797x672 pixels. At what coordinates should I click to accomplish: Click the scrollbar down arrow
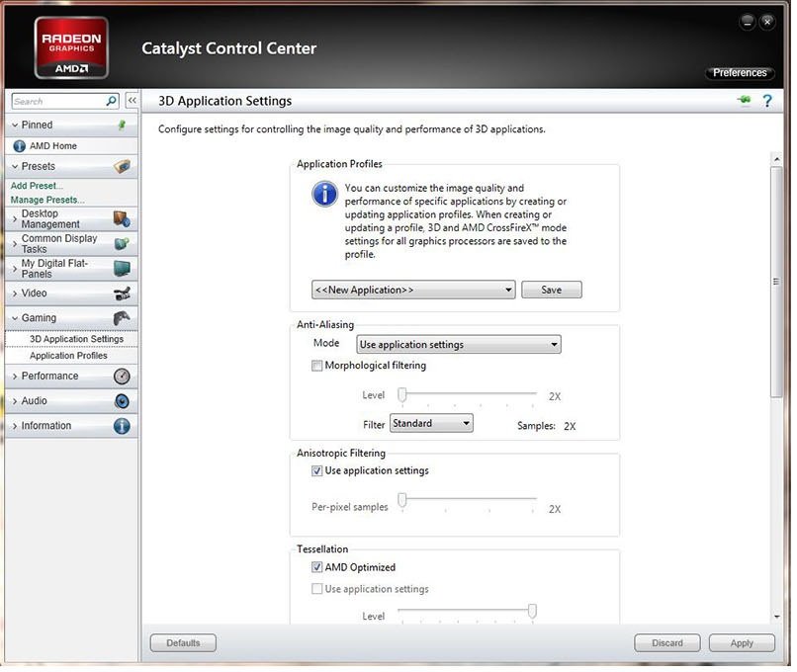776,617
